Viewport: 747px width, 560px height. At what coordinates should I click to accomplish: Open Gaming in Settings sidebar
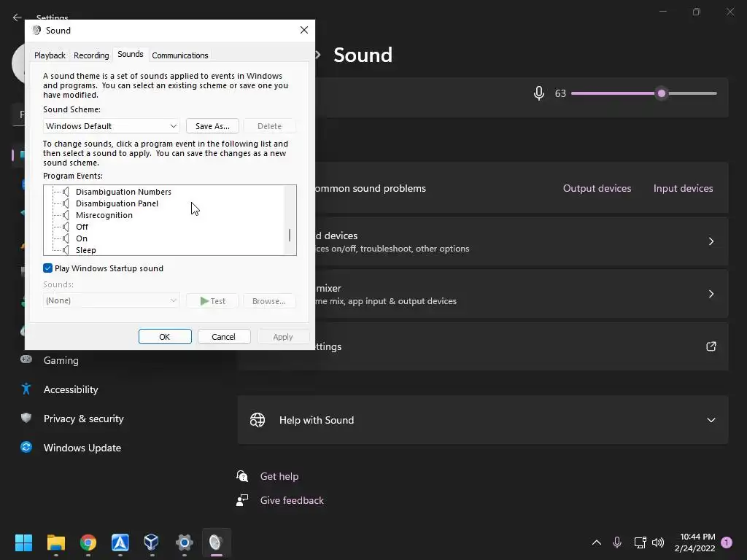point(61,360)
